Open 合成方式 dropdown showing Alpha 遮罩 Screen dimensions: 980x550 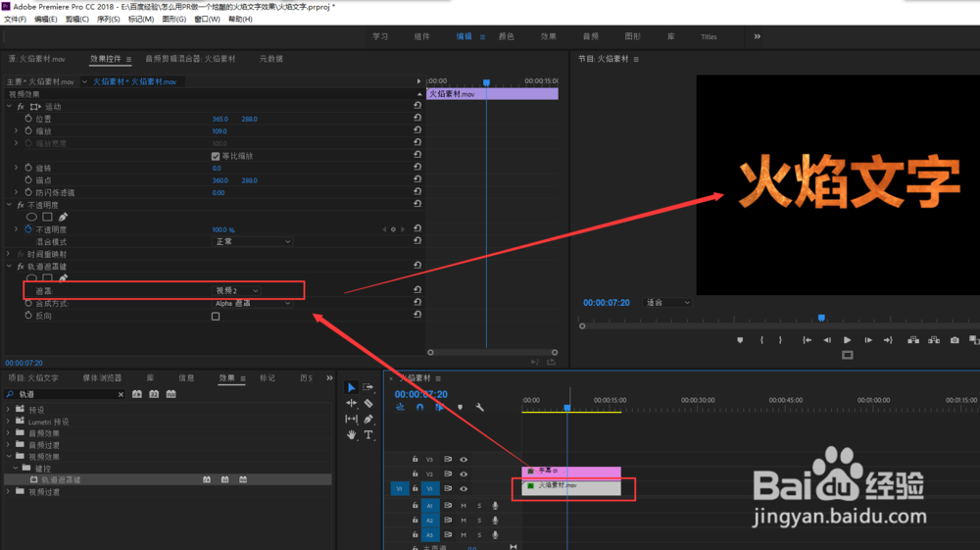(x=253, y=303)
